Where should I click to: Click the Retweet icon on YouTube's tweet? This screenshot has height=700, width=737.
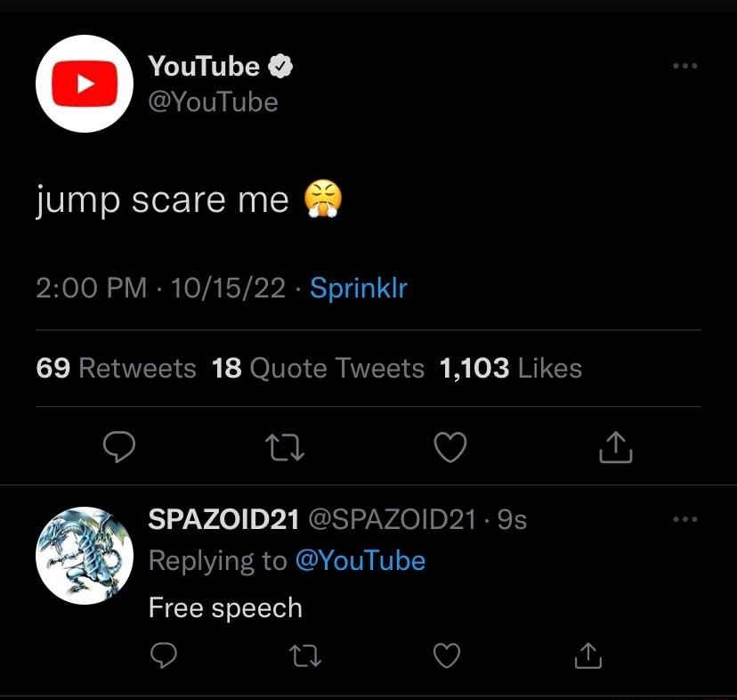point(285,448)
